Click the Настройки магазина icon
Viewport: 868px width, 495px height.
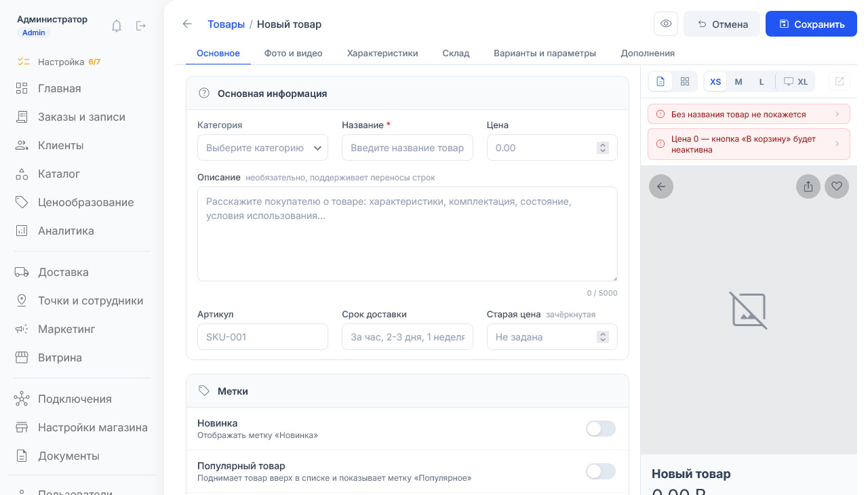tap(22, 427)
